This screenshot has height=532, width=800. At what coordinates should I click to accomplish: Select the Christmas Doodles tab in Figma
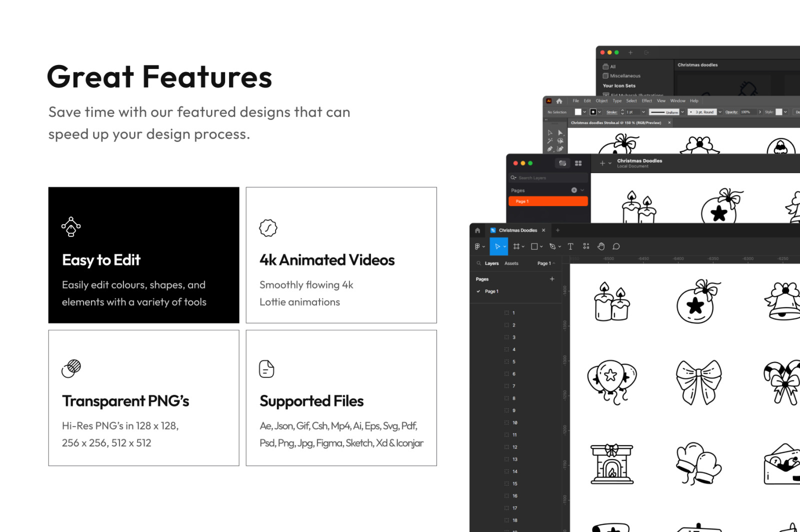tap(518, 230)
